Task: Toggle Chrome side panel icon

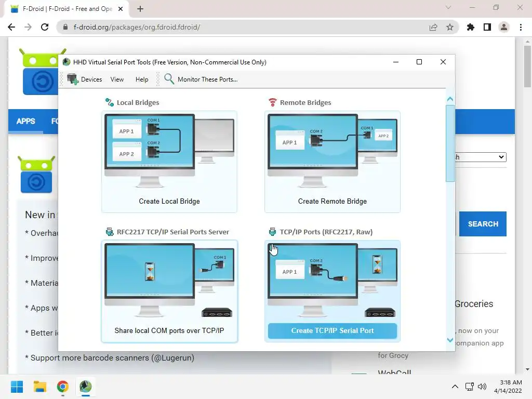Action: 487,27
